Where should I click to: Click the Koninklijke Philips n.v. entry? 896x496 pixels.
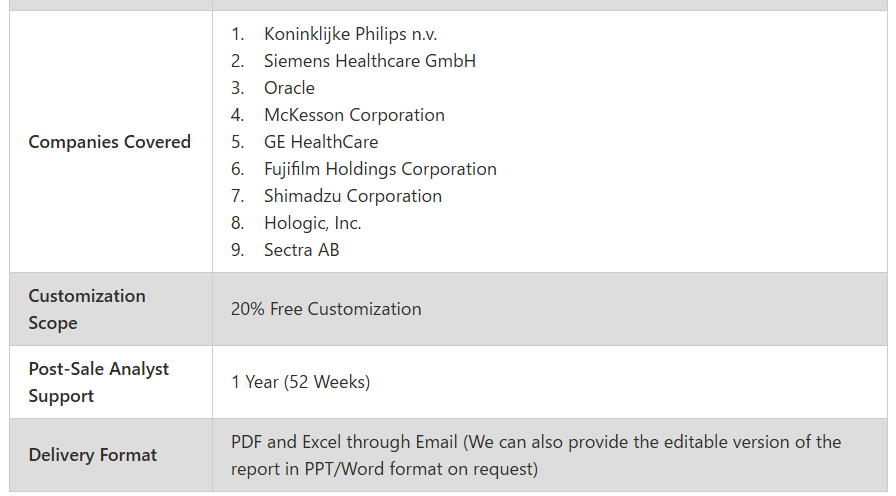click(350, 34)
